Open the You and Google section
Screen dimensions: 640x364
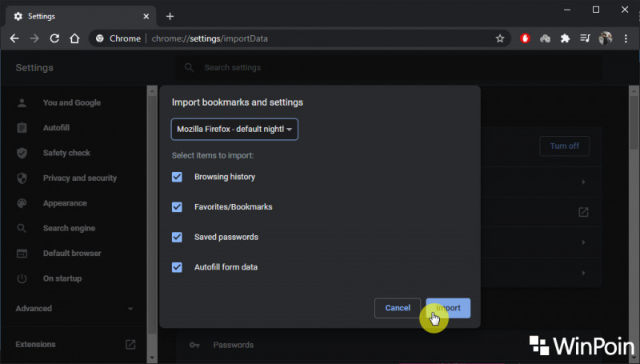(72, 103)
